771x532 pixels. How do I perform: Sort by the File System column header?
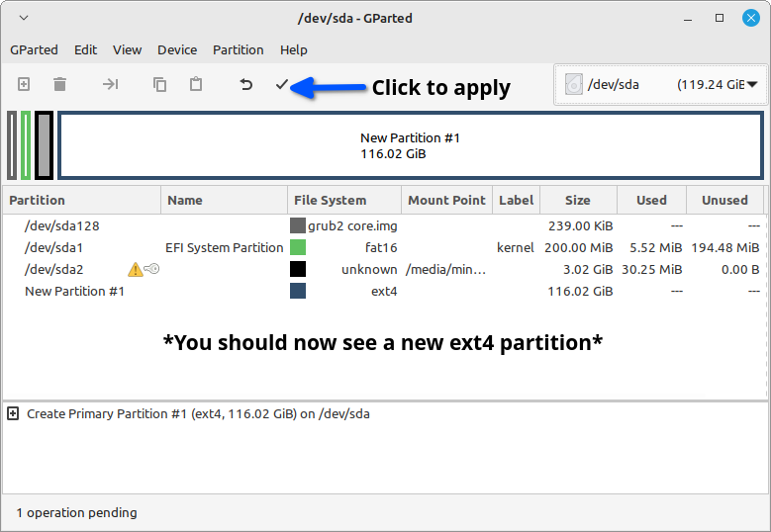(344, 201)
